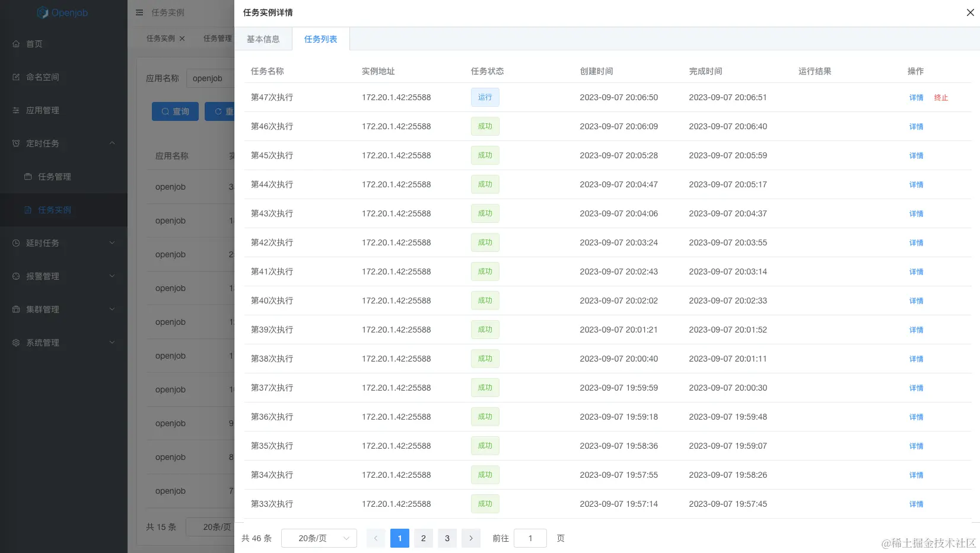Expand the 集群管理 sidebar menu
Image resolution: width=980 pixels, height=553 pixels.
pos(63,309)
